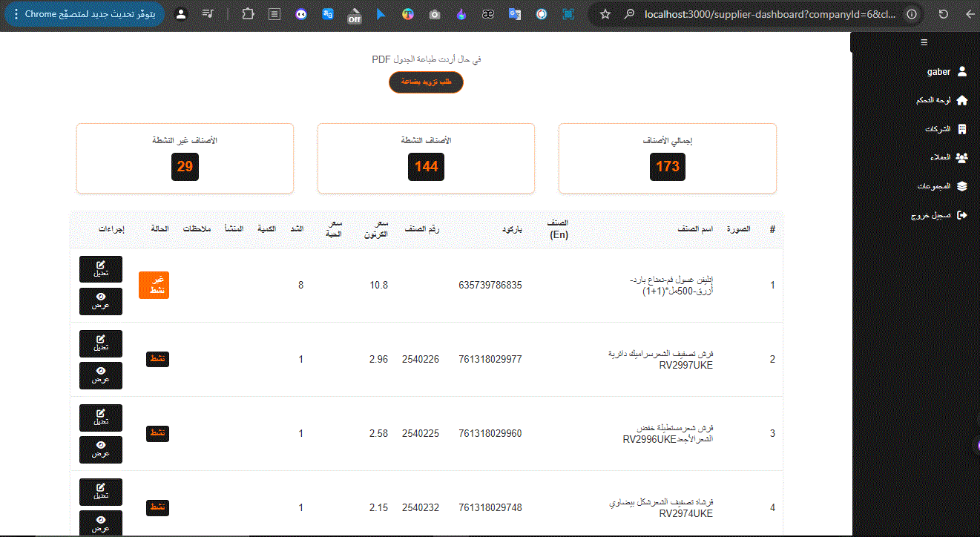Edit item 2540225 with its تعديل button
980x537 pixels.
(x=101, y=418)
